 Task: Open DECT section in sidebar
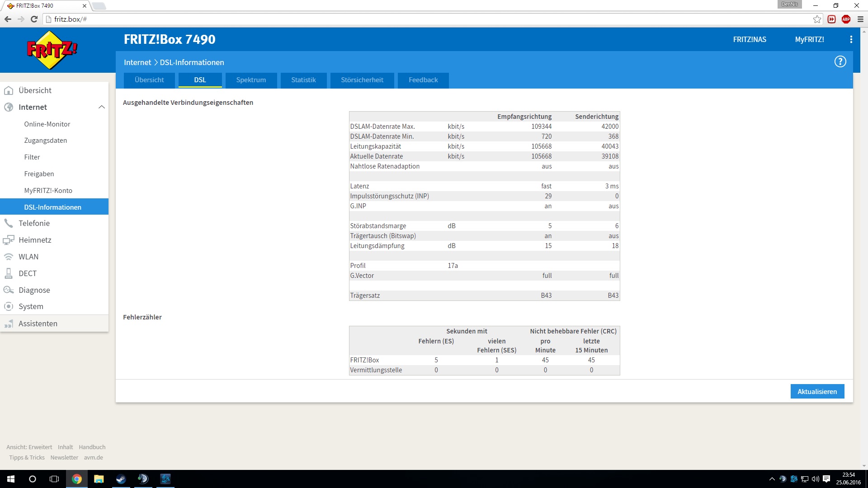pos(27,273)
